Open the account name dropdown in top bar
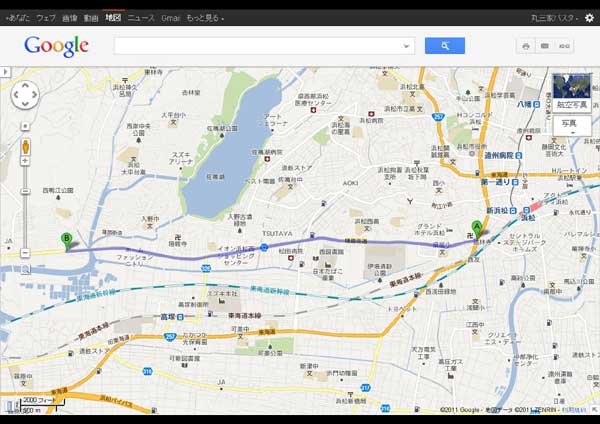 pyautogui.click(x=554, y=18)
